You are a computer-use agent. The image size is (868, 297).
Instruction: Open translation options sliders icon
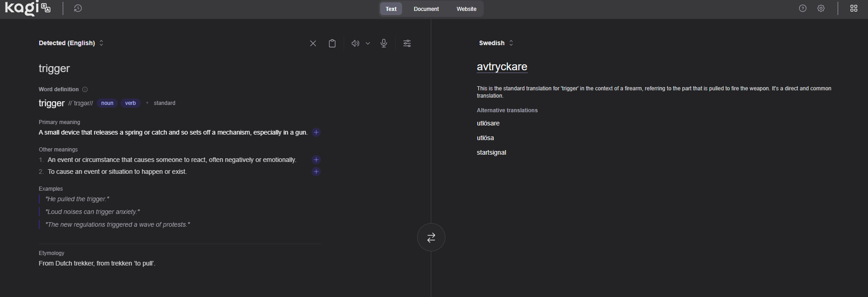(x=407, y=43)
